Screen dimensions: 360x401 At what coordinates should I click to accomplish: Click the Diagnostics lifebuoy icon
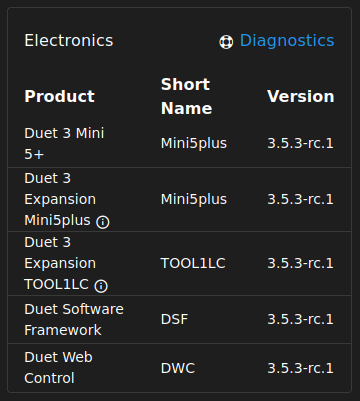tap(226, 42)
